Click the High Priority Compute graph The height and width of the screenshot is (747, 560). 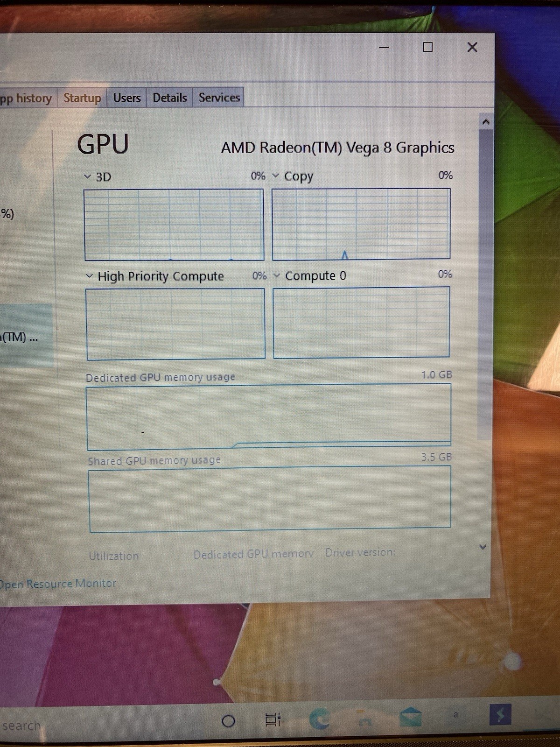click(175, 324)
